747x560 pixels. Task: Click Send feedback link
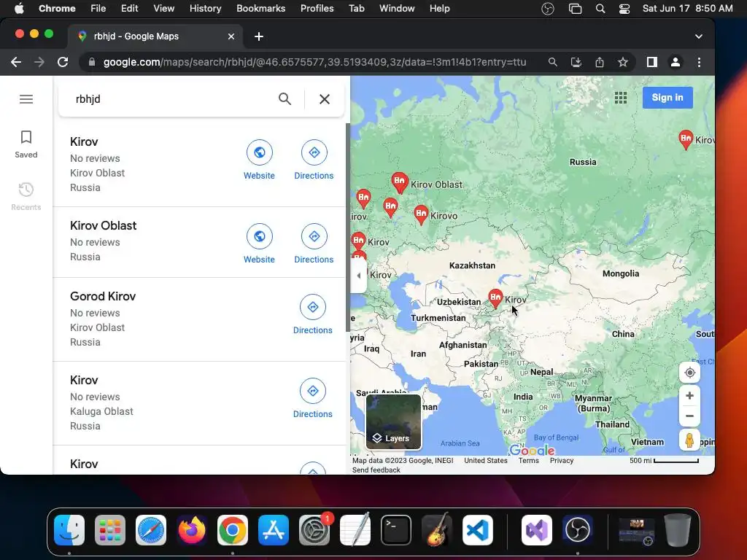click(x=376, y=470)
